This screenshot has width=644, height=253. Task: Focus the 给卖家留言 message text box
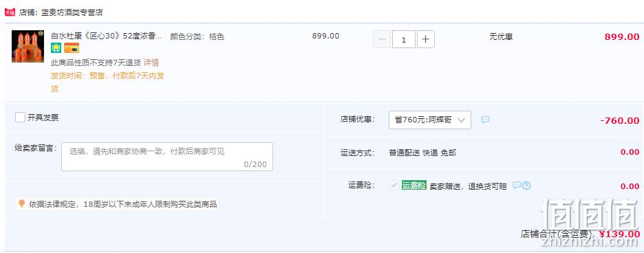click(x=167, y=157)
